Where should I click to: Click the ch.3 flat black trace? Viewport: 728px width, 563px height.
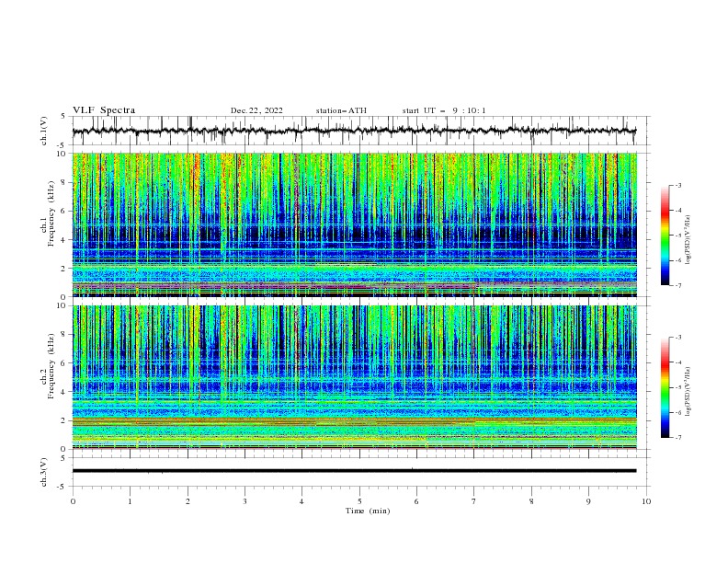click(354, 471)
